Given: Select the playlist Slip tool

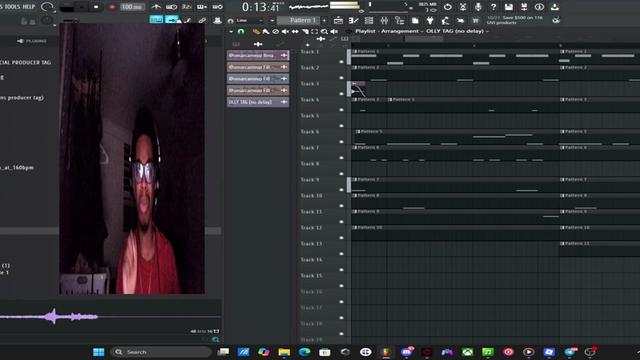Looking at the screenshot, I should click(x=295, y=31).
